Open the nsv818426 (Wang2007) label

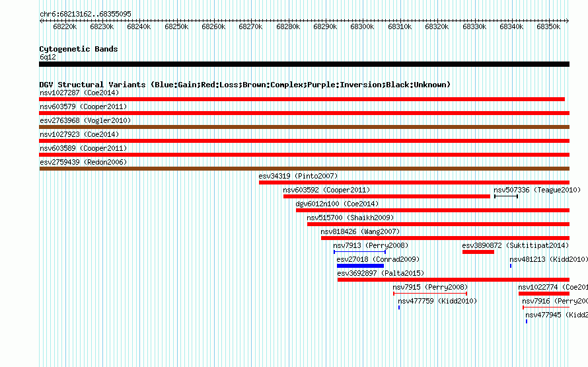click(360, 231)
